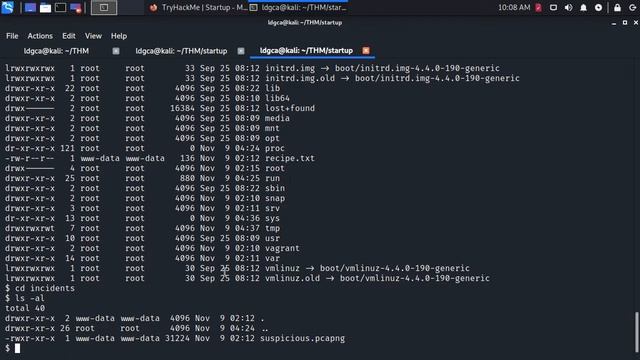640x360 pixels.
Task: Click the sys directory name
Action: coord(273,218)
